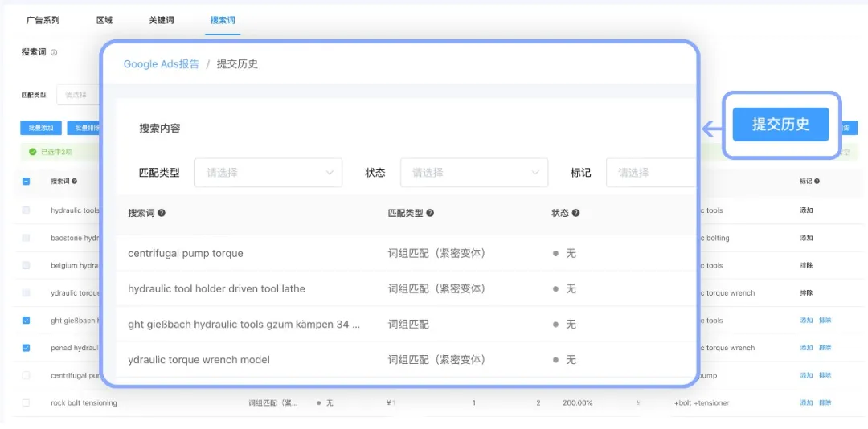The image size is (868, 429).
Task: Select ght gießbach hydraulic tools gzum row
Action: click(x=244, y=325)
